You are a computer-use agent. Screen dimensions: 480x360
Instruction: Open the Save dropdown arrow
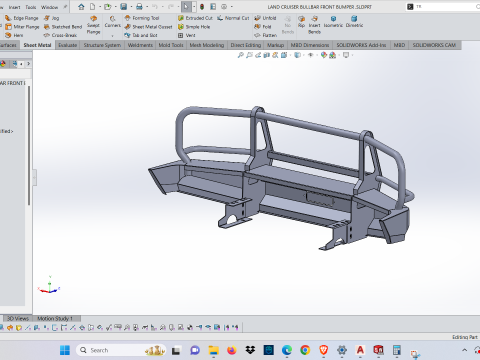(x=131, y=7)
